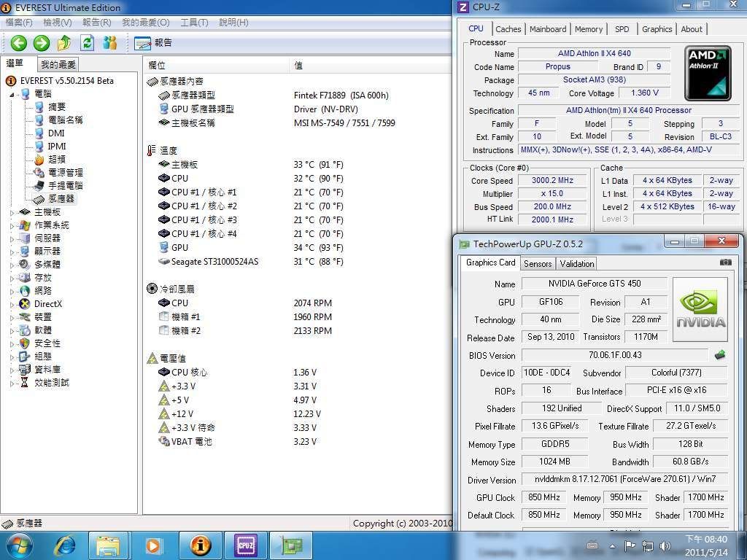Expand the 多媒體 tree node

(12, 265)
